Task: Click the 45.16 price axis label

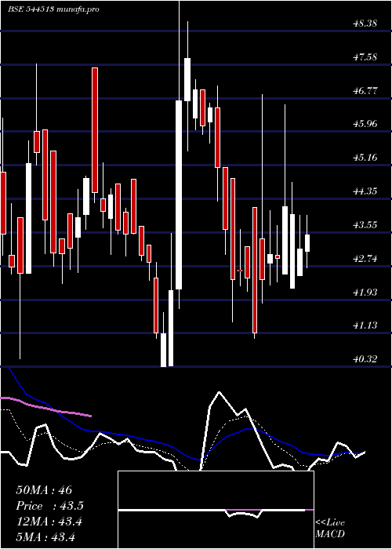Action: (365, 157)
